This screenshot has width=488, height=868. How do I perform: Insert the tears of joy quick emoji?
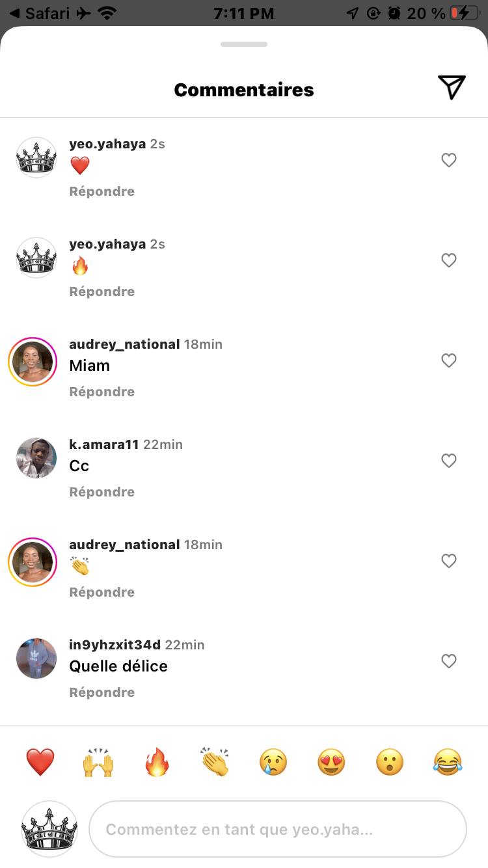click(448, 761)
